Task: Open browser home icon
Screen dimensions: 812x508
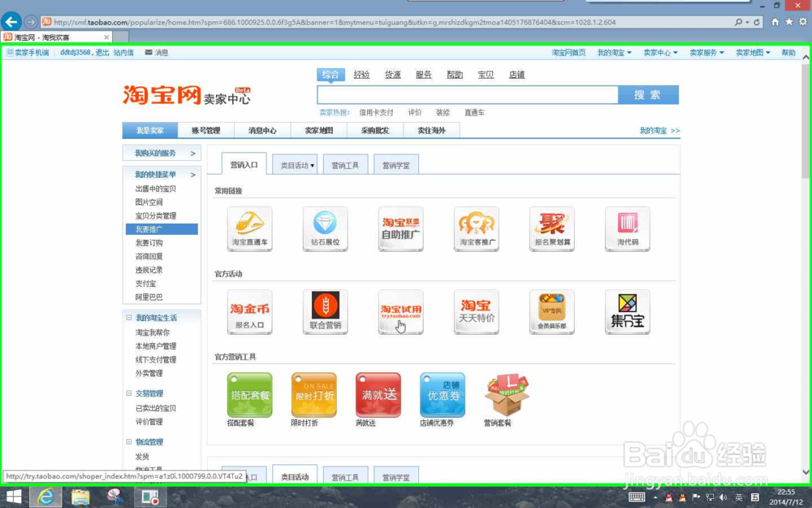Action: point(775,22)
